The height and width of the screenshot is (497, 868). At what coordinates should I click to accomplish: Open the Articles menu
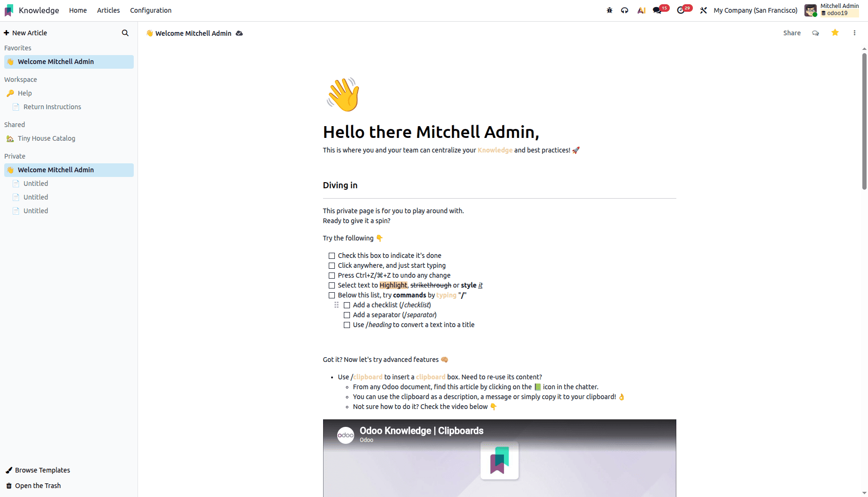click(x=108, y=10)
